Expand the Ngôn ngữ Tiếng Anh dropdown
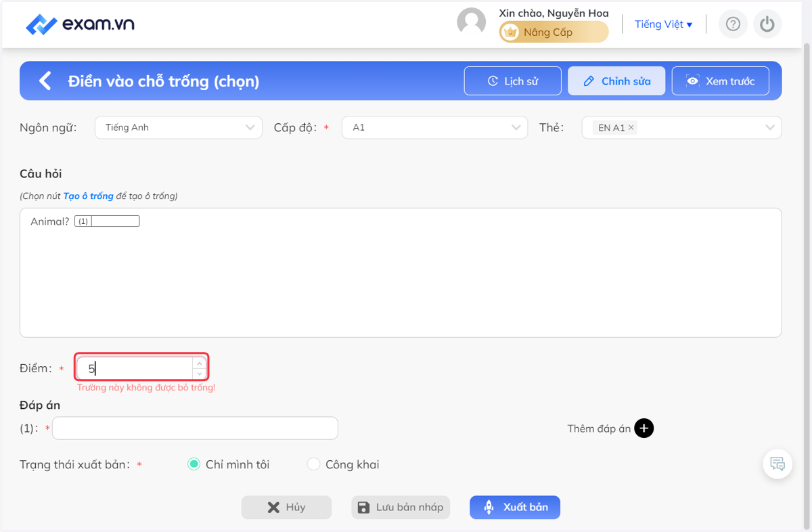Screen dimensions: 812x532 pos(179,127)
